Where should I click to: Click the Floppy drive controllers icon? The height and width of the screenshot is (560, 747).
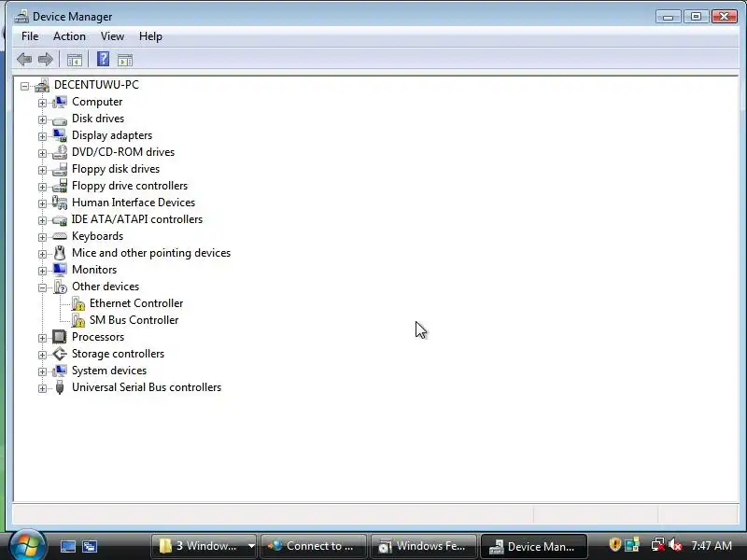coord(60,186)
